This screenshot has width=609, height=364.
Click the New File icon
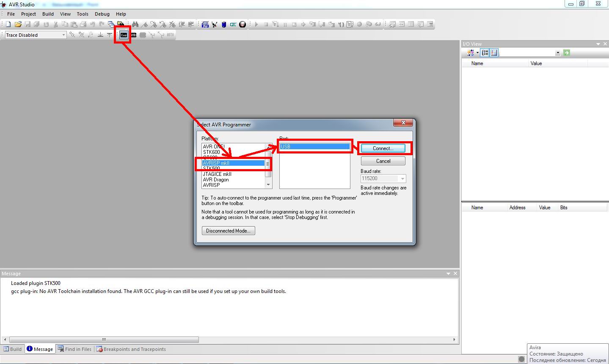8,25
